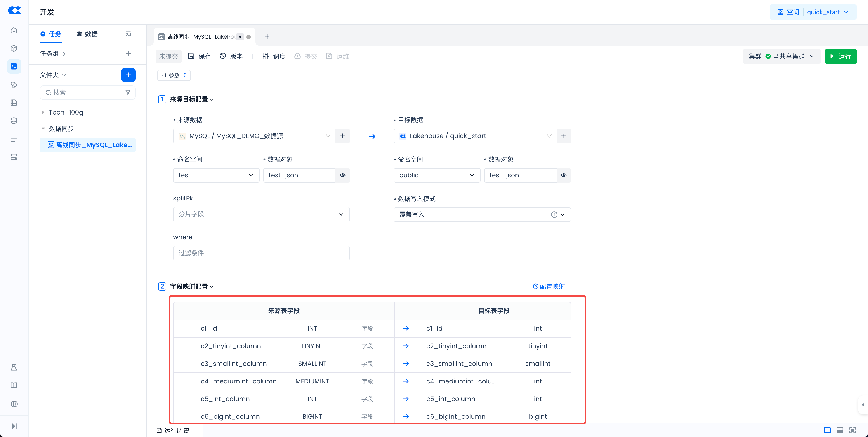Click the filter funnel icon in search box
The image size is (868, 437).
tap(128, 92)
